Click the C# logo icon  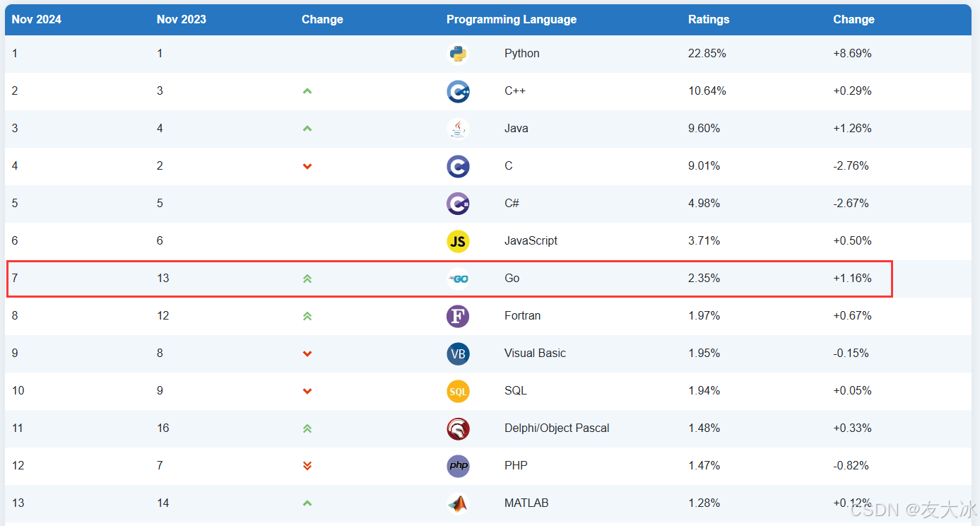[458, 204]
